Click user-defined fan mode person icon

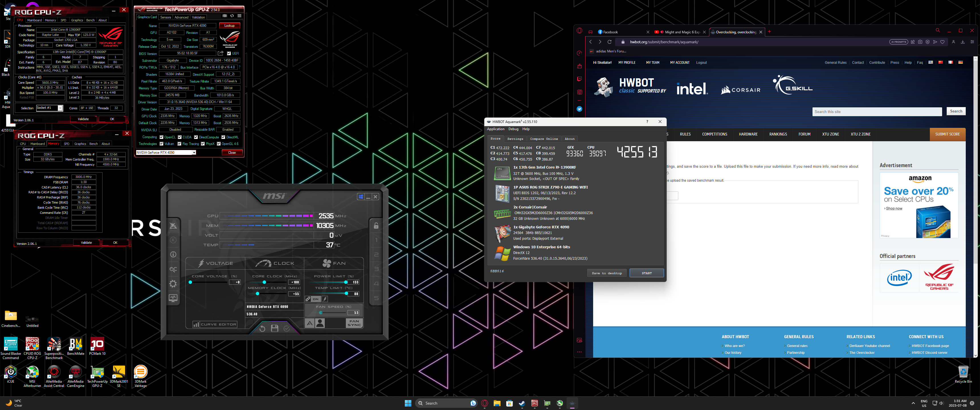[x=320, y=323]
